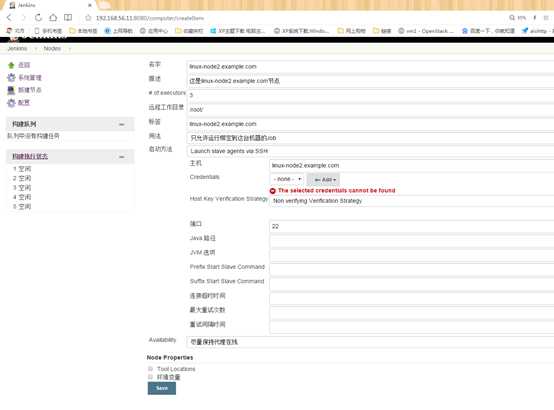Image resolution: width=554 pixels, height=410 pixels.
Task: Open the 用法 usage dropdown
Action: pyautogui.click(x=370, y=138)
